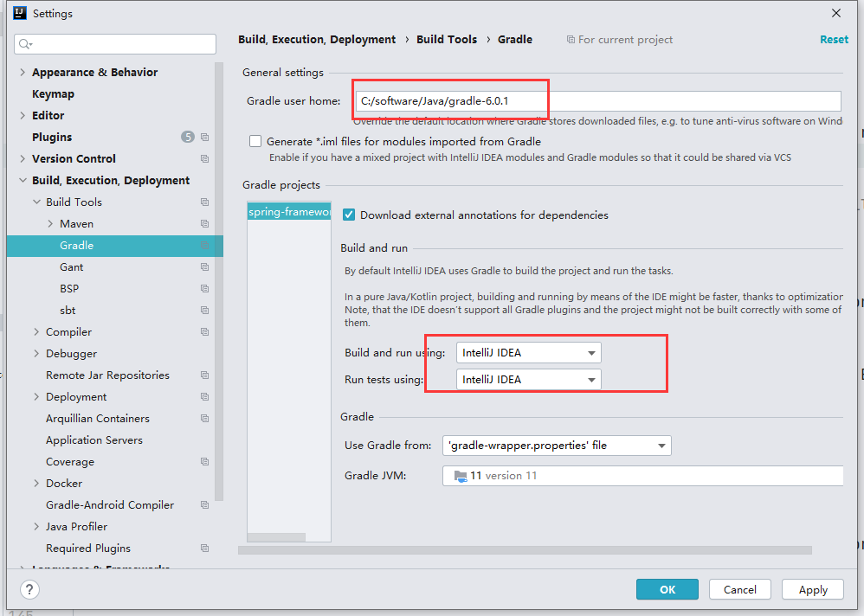Screen dimensions: 864x616
Task: Open the 'Run tests using' dropdown
Action: [528, 379]
